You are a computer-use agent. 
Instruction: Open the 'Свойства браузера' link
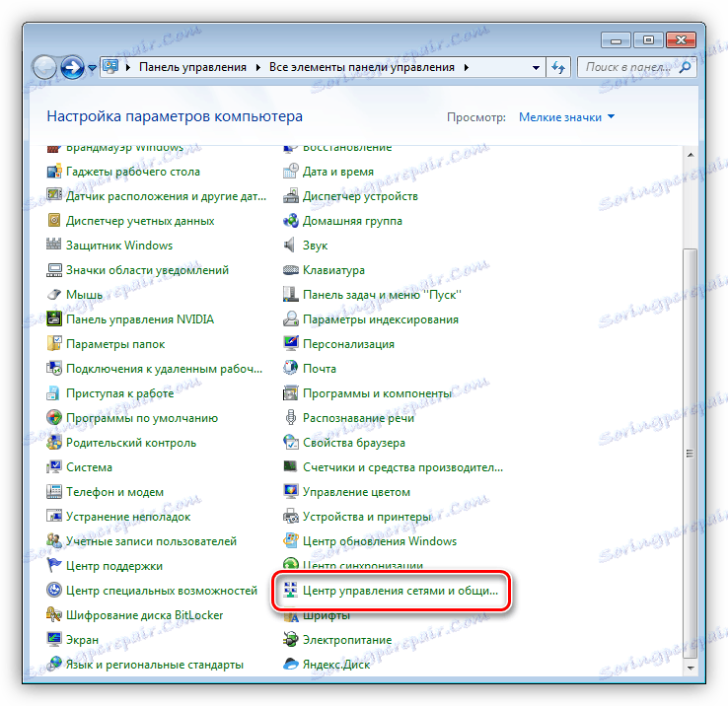(354, 443)
